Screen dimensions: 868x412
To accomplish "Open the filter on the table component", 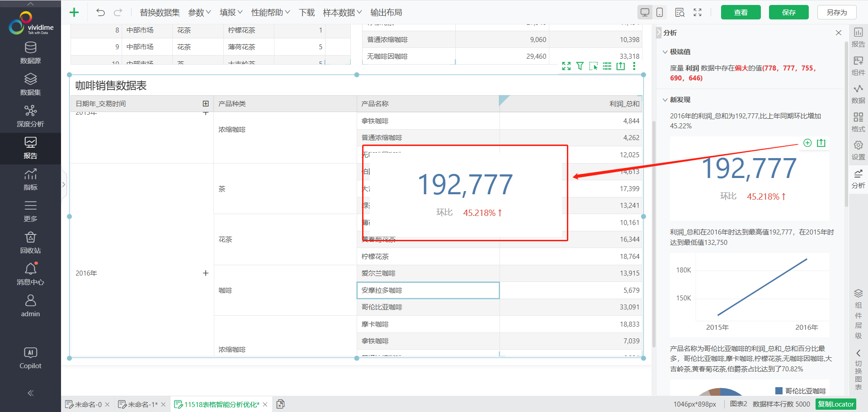I will [580, 66].
